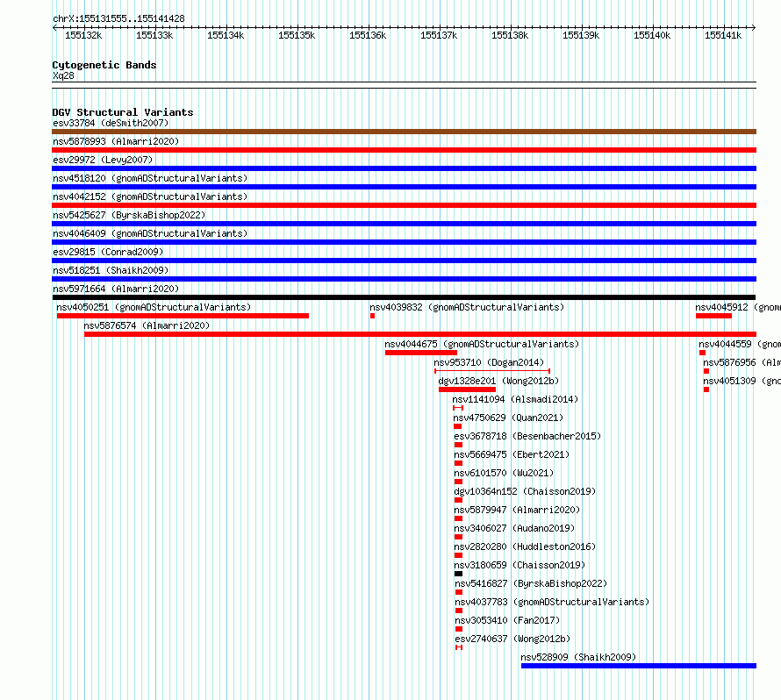781x700 pixels.
Task: Select the nsv5876574 long red bar
Action: [x=420, y=334]
